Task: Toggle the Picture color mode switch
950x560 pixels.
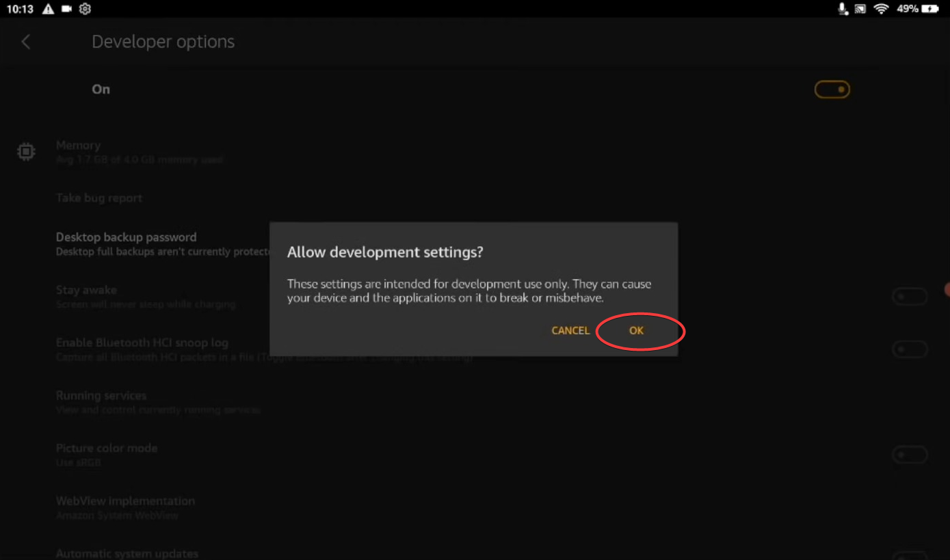Action: [910, 455]
